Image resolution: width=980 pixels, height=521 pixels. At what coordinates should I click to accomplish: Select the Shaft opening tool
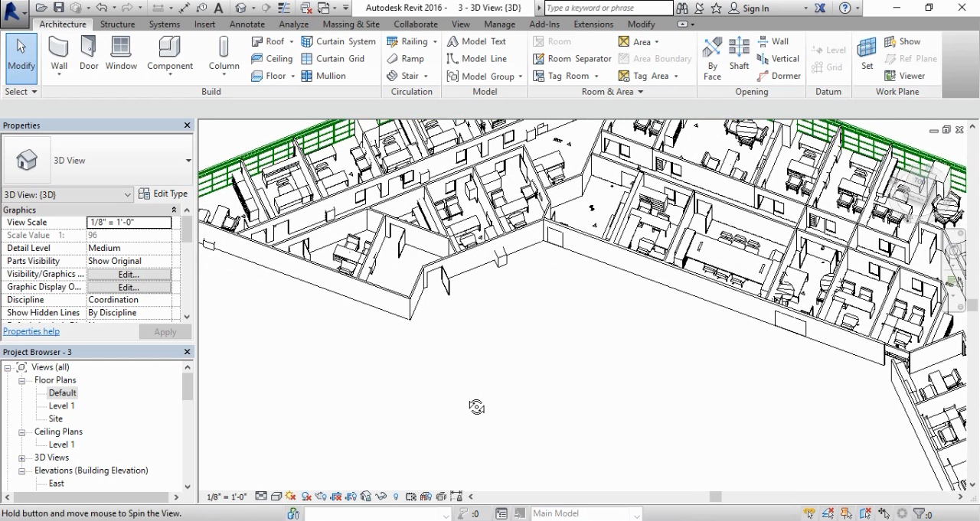tap(739, 54)
